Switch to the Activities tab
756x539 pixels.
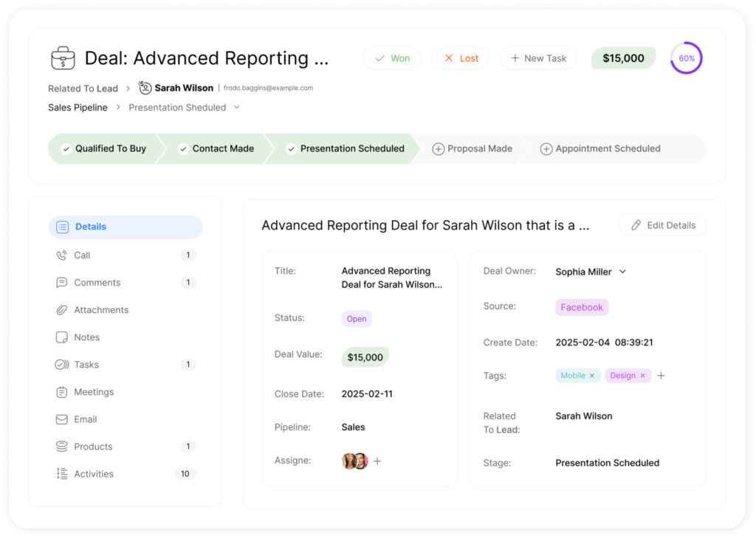coord(94,474)
